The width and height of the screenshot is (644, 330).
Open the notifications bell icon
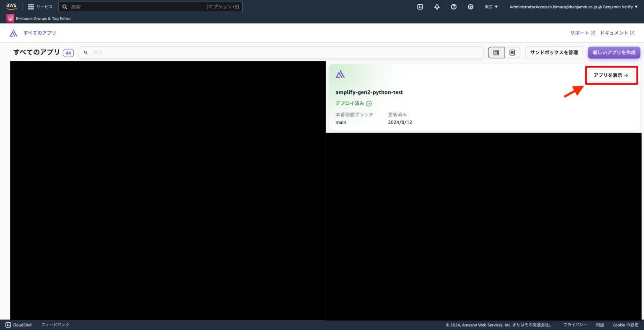pyautogui.click(x=436, y=6)
